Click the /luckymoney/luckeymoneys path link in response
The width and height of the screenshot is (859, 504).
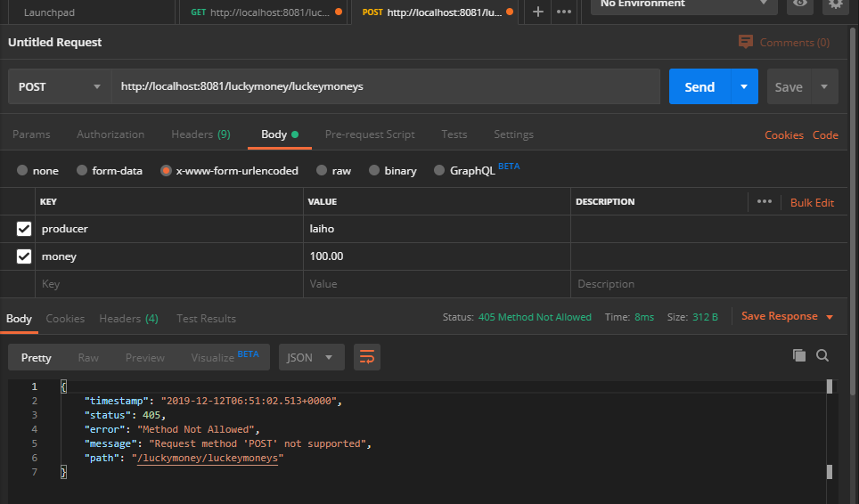208,458
